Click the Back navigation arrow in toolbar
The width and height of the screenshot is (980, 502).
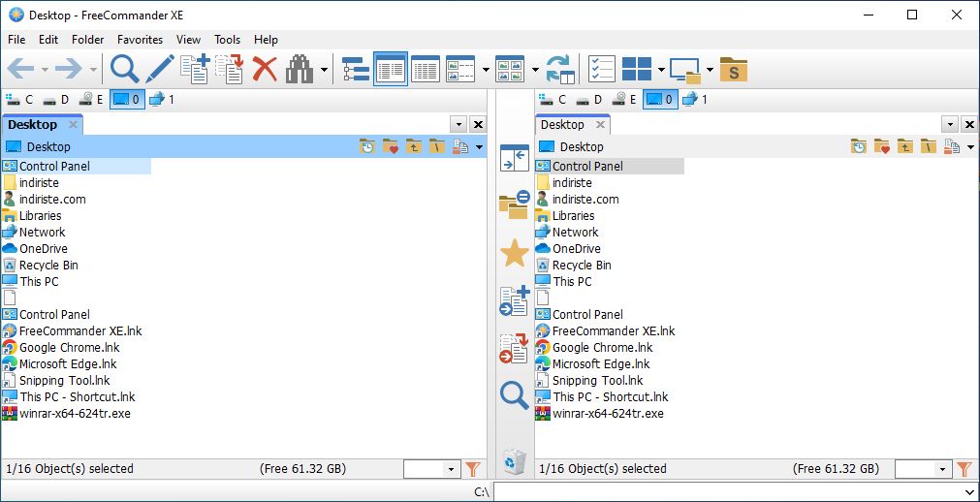tap(20, 70)
